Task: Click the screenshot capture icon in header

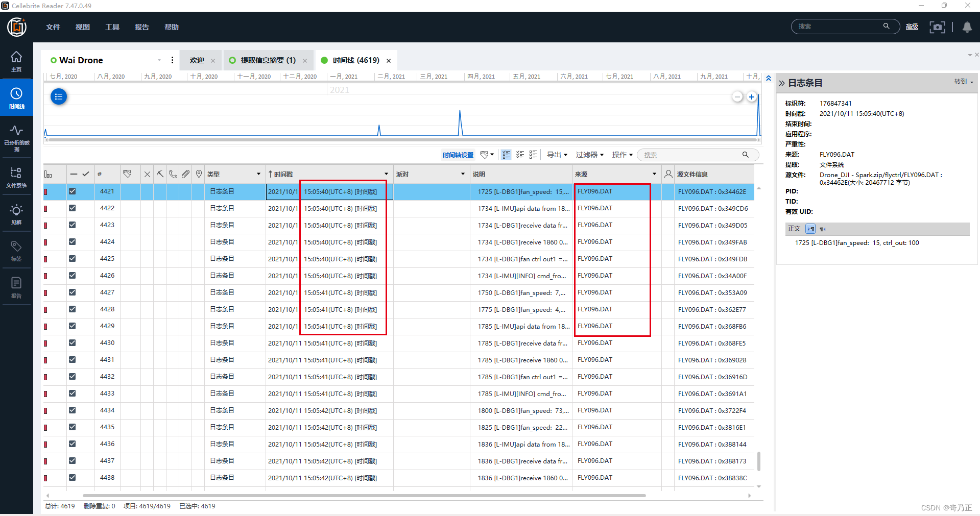Action: [x=937, y=27]
